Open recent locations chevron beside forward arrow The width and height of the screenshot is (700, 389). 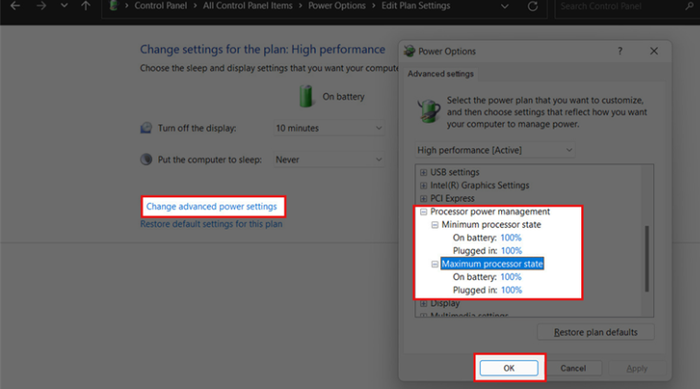[x=64, y=6]
